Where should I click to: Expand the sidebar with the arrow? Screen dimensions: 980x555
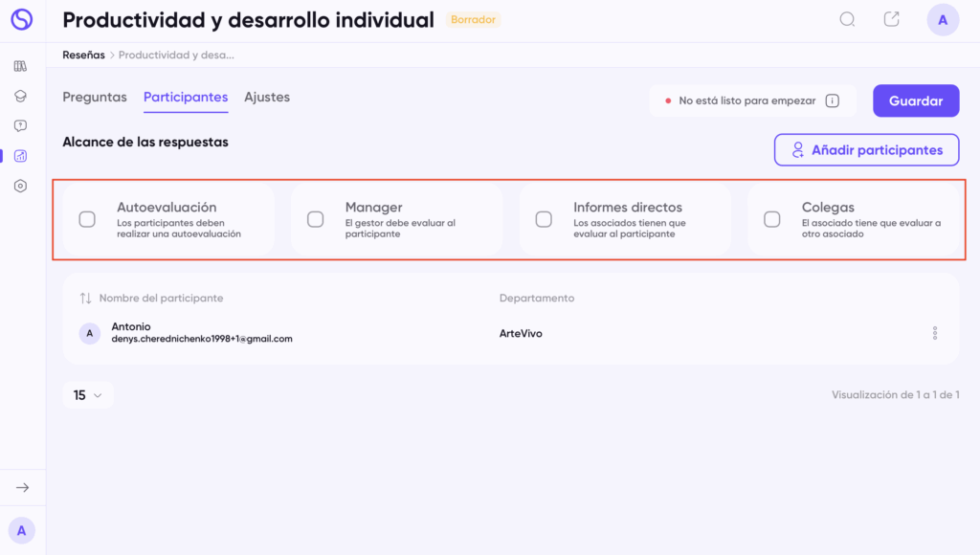pos(22,488)
